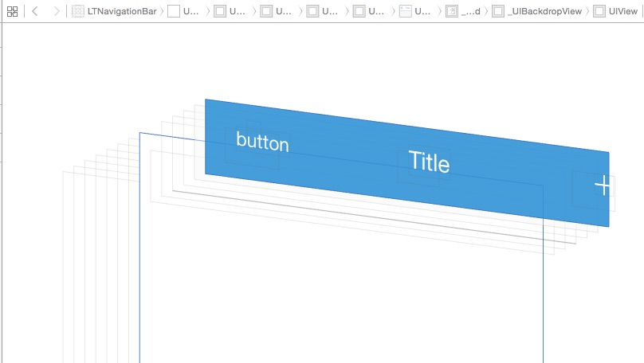The height and width of the screenshot is (363, 644).
Task: Select the "button" label in 3D view
Action: pyautogui.click(x=262, y=142)
